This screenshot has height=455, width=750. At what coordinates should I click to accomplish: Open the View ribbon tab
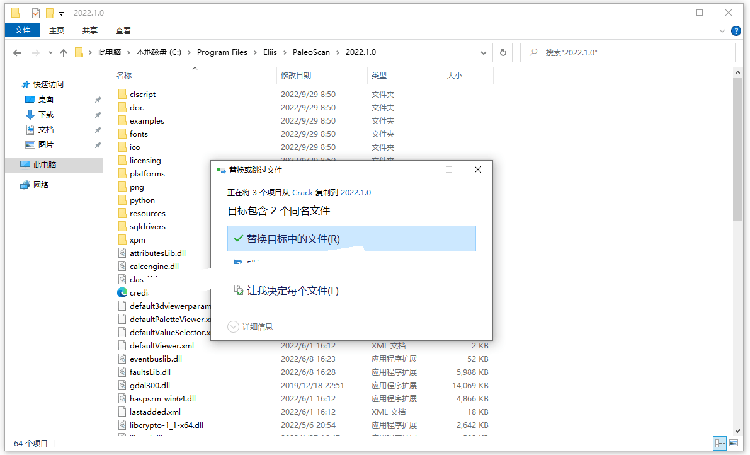tap(123, 30)
